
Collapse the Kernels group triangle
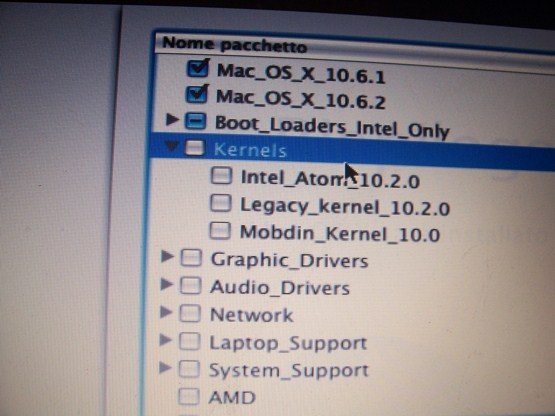[x=172, y=146]
